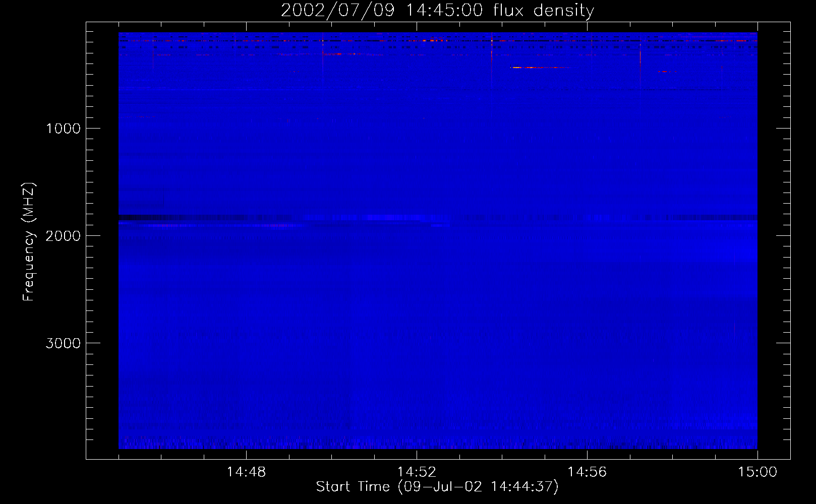The image size is (816, 504).
Task: Click the dark horizontal band just above 2000 MHz
Action: click(x=438, y=218)
